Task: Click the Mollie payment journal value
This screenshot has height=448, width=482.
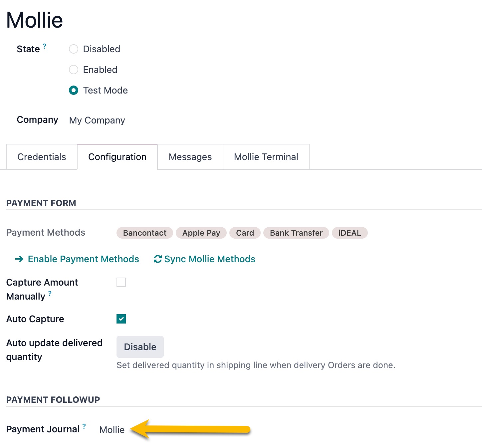Action: point(112,430)
